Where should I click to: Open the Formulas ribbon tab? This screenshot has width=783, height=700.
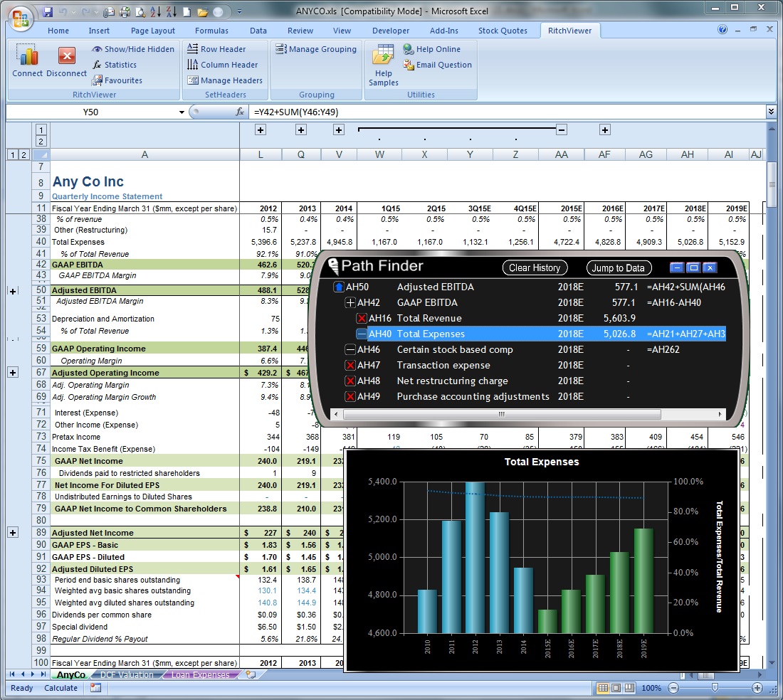[211, 31]
